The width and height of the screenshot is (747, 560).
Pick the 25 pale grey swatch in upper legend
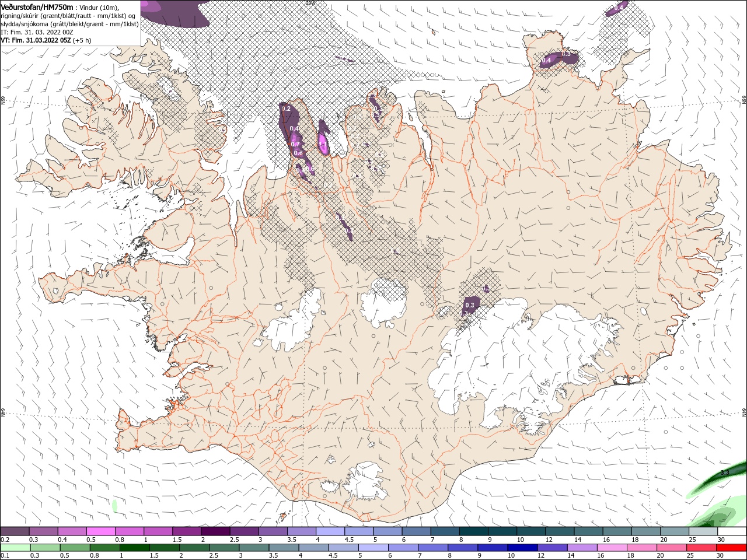click(x=702, y=531)
